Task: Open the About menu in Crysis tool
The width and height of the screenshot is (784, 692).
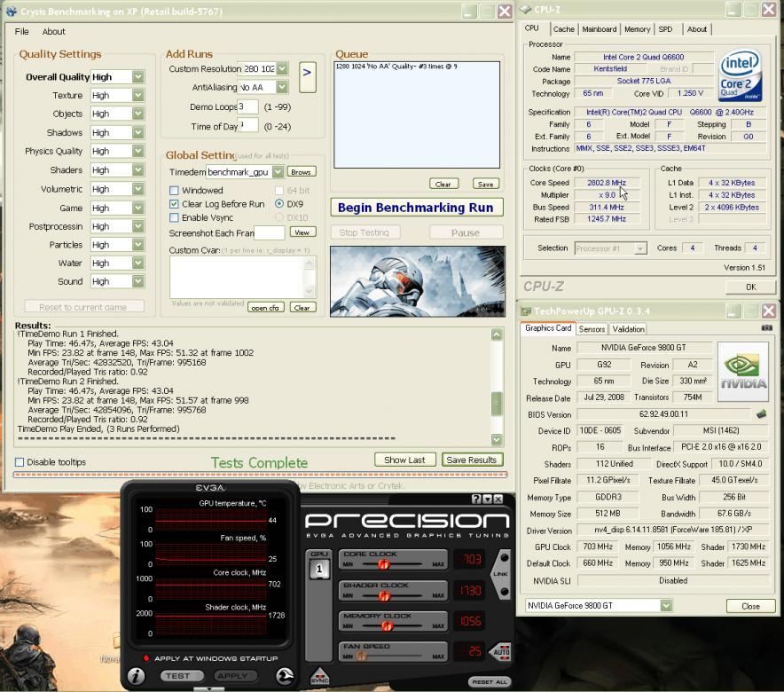Action: (x=53, y=32)
